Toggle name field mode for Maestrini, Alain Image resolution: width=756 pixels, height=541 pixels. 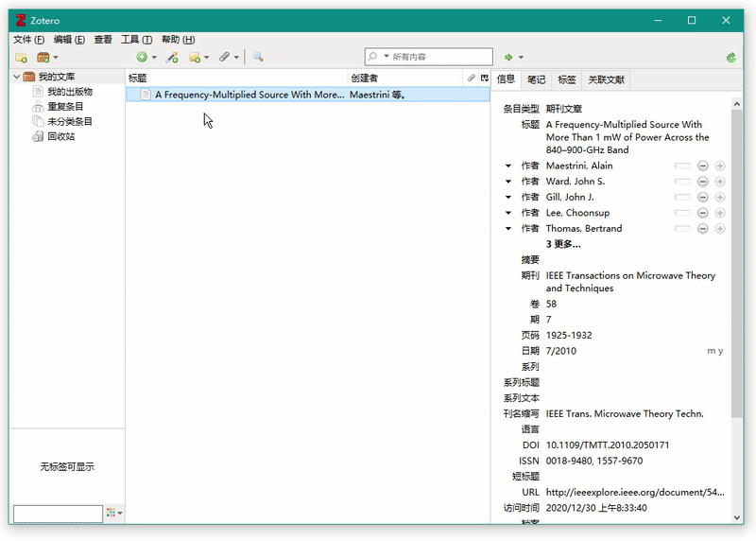[682, 166]
